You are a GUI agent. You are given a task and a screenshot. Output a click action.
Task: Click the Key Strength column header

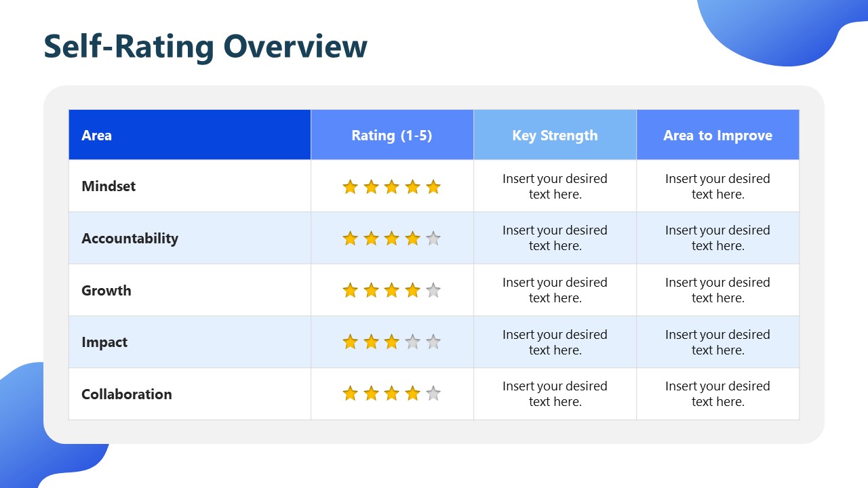click(x=555, y=136)
